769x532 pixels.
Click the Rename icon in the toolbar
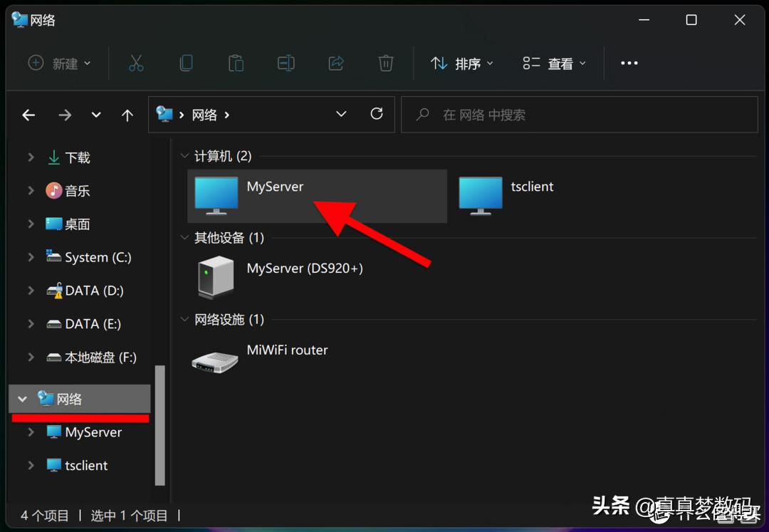pyautogui.click(x=286, y=63)
